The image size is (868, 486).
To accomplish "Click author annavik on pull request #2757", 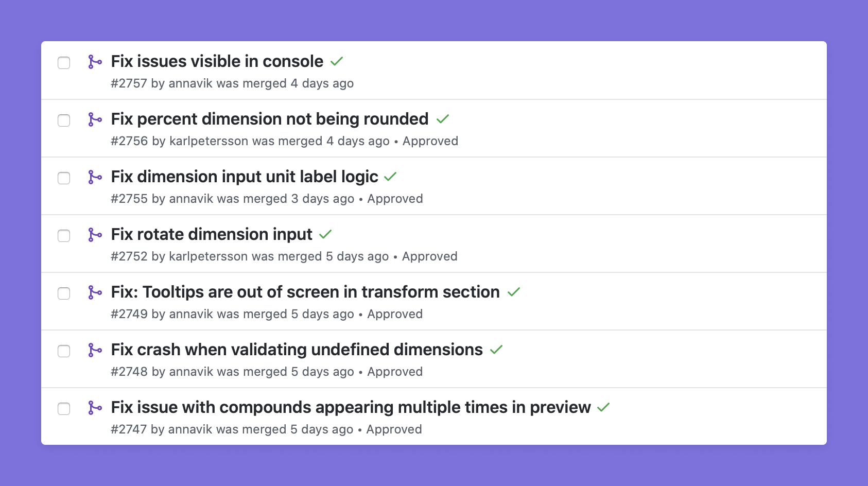I will pyautogui.click(x=190, y=83).
